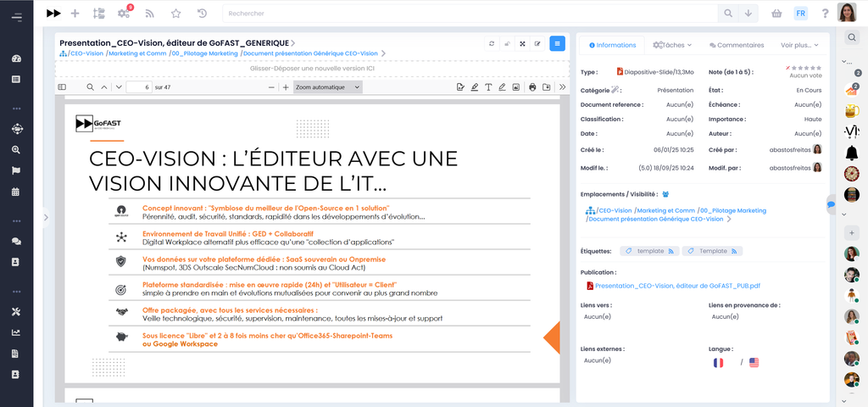
Task: Toggle fullscreen view of the document preview
Action: pos(522,43)
